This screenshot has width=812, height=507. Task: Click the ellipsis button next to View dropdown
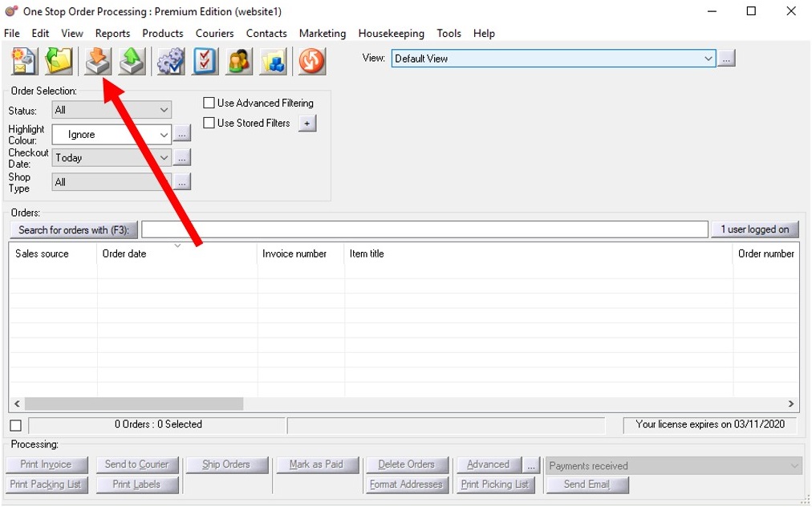[x=727, y=59]
